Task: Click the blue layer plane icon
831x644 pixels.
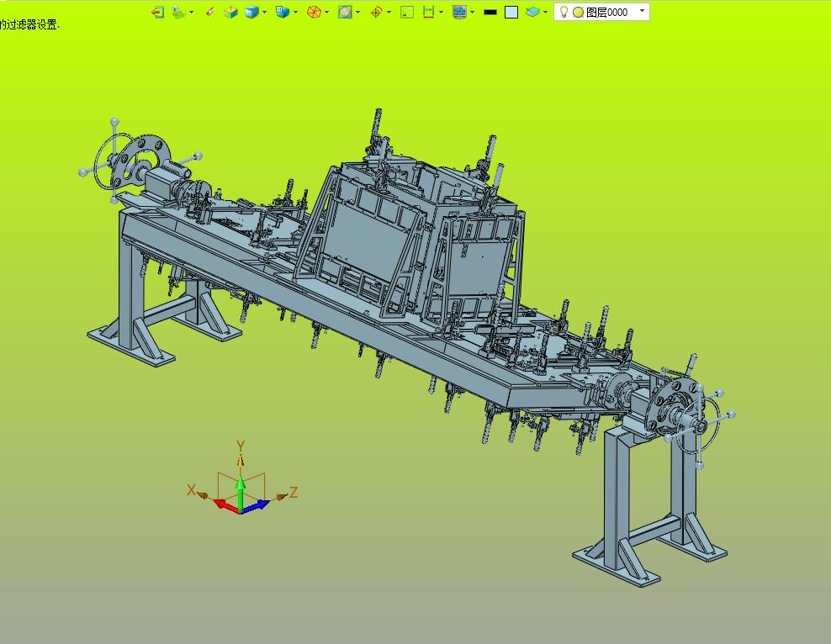Action: (532, 12)
